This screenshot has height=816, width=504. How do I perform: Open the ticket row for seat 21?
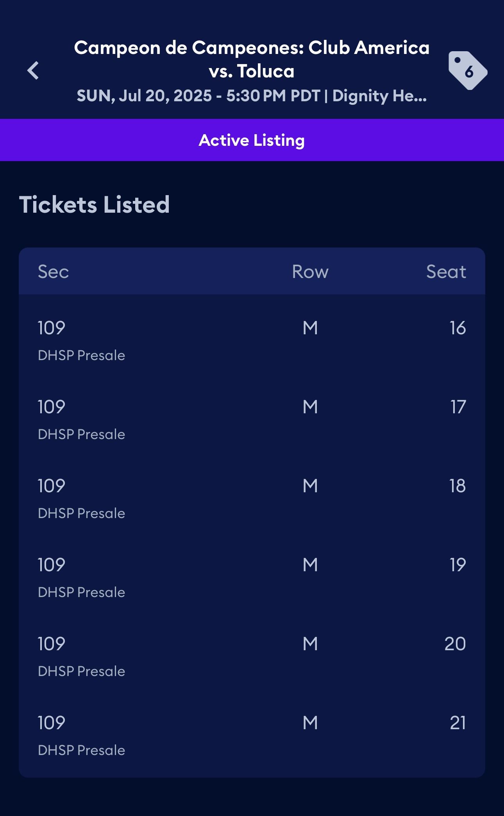tap(252, 735)
